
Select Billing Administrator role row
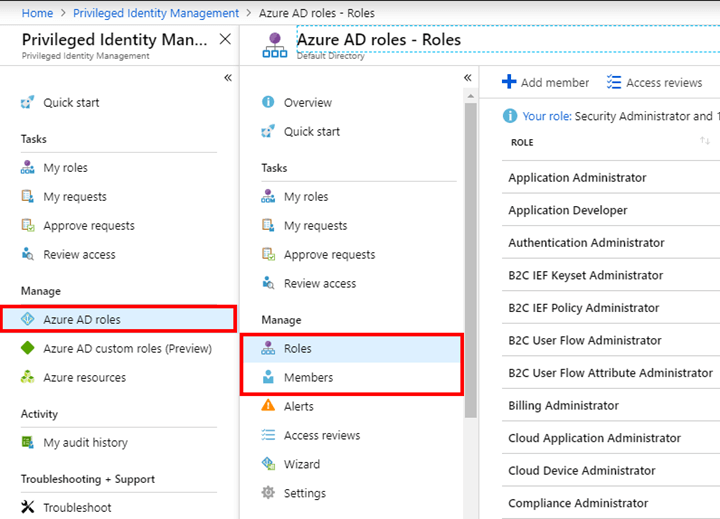coord(611,406)
